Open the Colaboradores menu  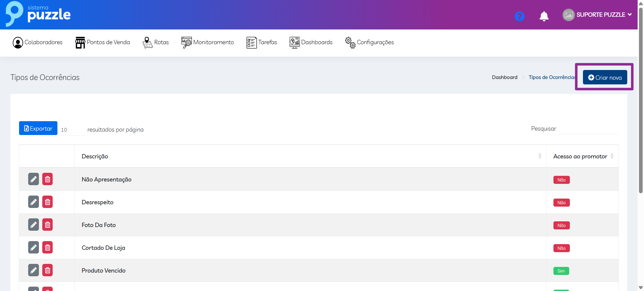coord(38,43)
